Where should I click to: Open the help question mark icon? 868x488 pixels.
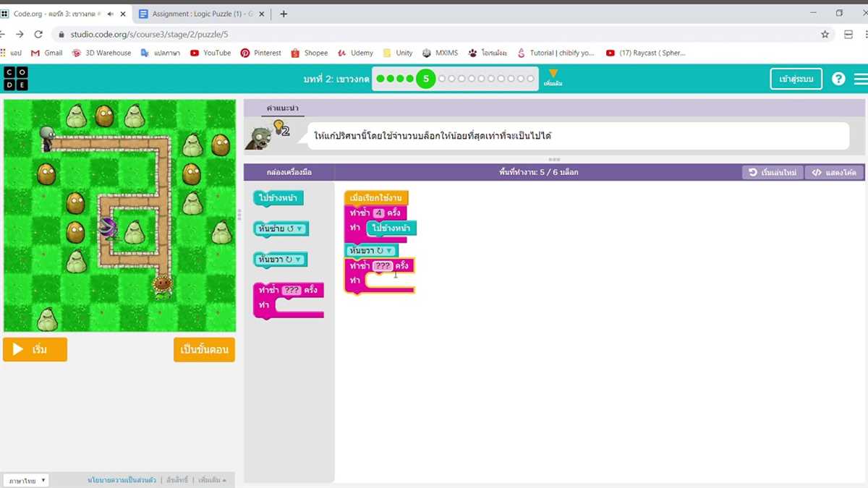click(838, 79)
